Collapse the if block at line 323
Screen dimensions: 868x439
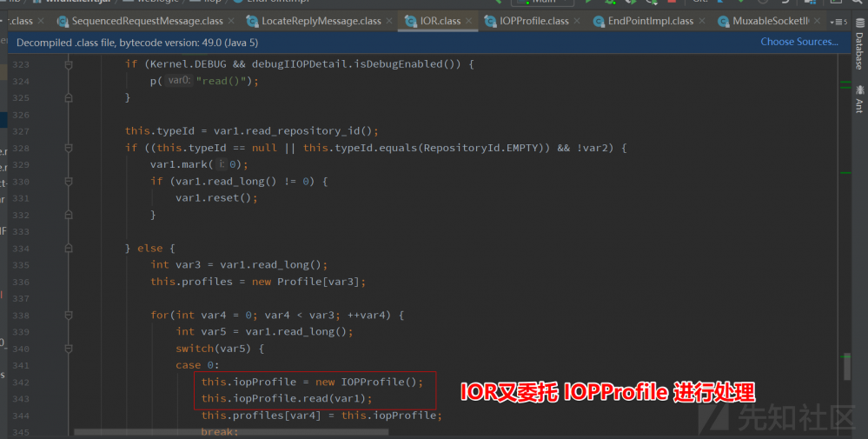pyautogui.click(x=69, y=65)
